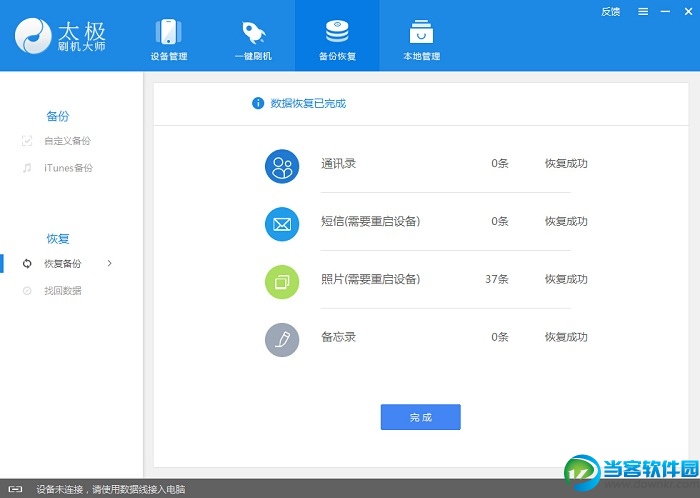Select 找回数据 in the sidebar
Viewport: 700px width, 498px height.
[62, 291]
